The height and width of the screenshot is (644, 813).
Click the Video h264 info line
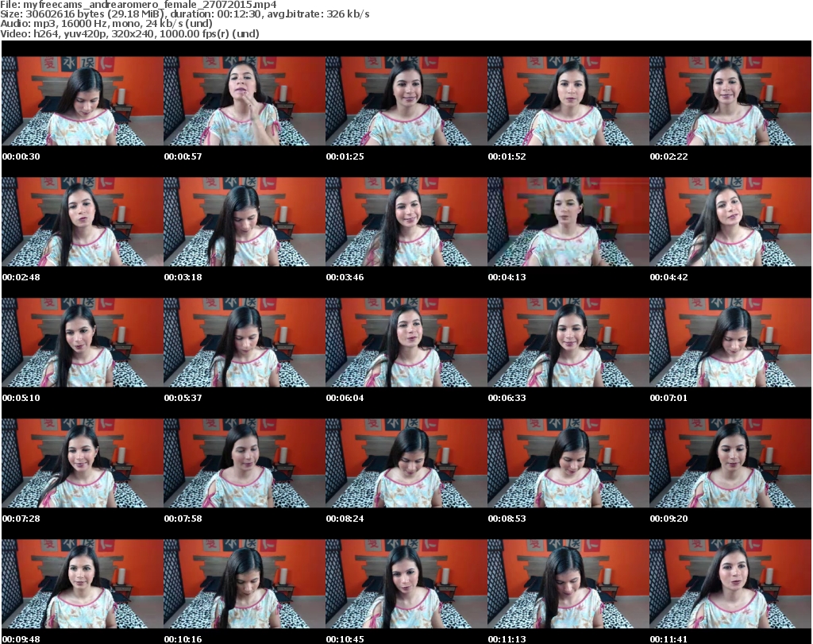point(129,33)
